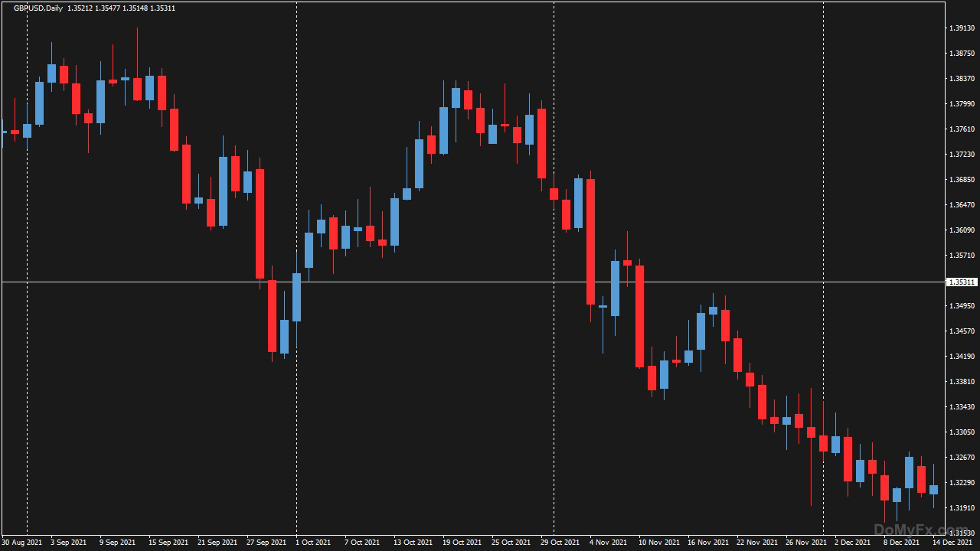Click the 30 Aug 2021 date label
Viewport: 980px width, 551px height.
[x=21, y=543]
